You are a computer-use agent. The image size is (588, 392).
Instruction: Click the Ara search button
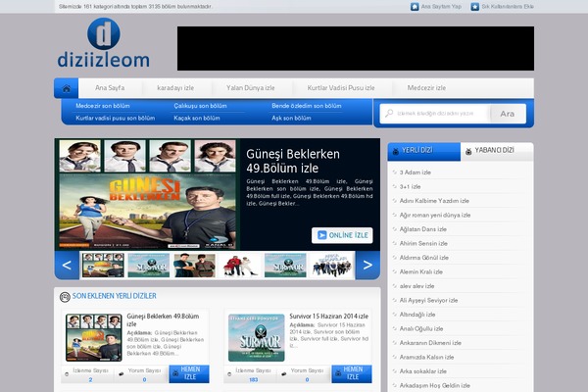pos(508,114)
